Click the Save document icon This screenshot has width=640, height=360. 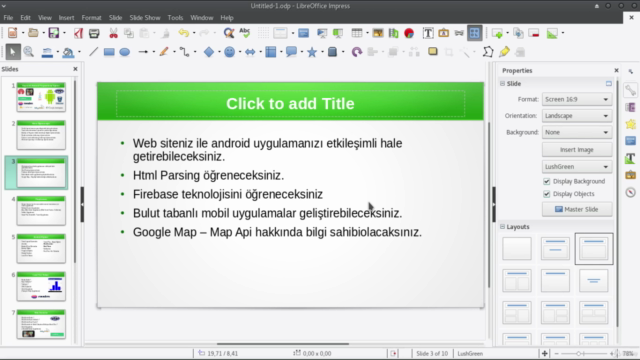(x=53, y=33)
